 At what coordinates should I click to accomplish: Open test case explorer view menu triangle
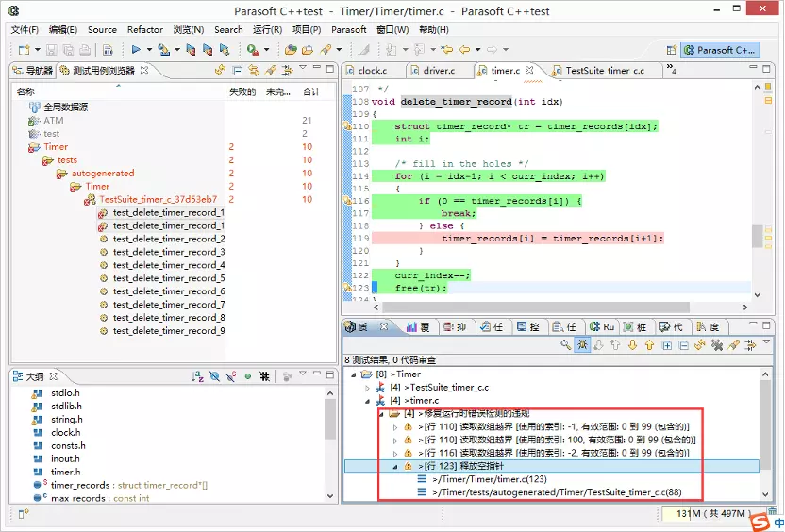303,67
